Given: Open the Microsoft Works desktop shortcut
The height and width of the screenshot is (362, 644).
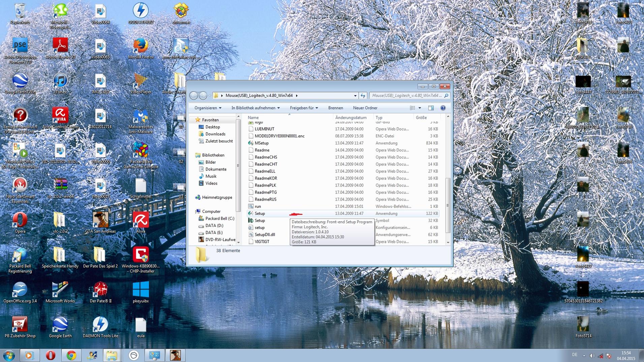Looking at the screenshot, I should (x=60, y=292).
